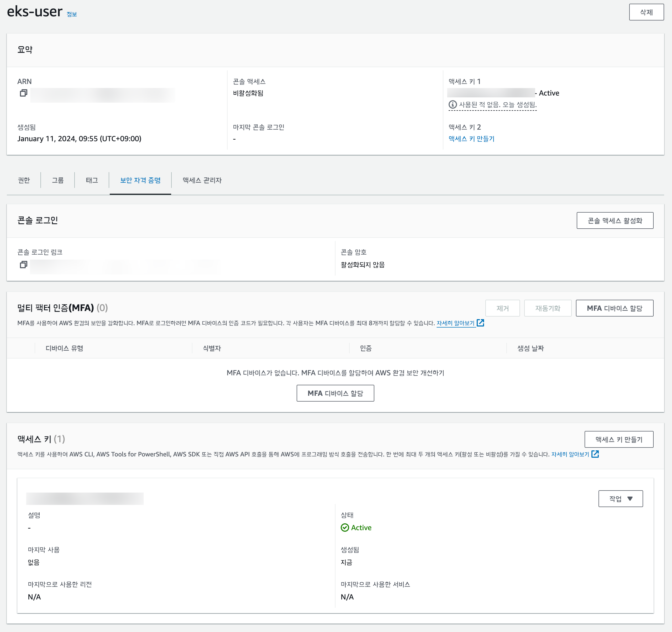
Task: Click external link icon beside MFA learn more
Action: coord(480,323)
